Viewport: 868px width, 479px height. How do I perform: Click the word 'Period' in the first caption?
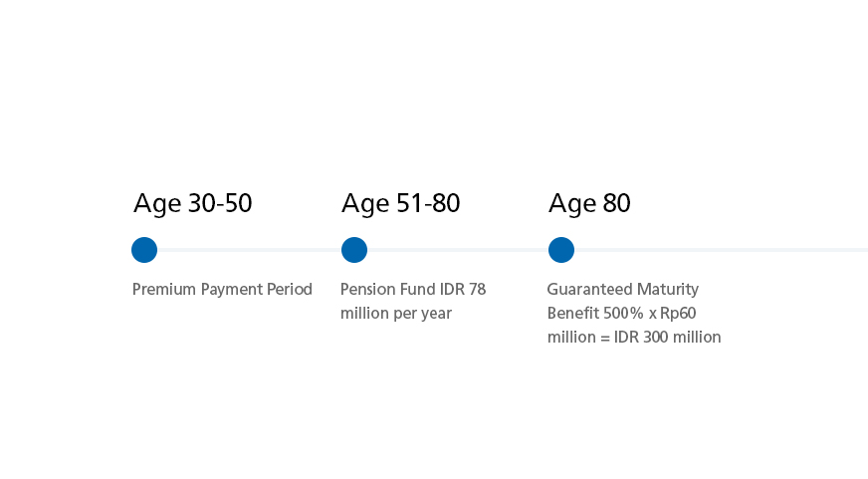point(290,290)
